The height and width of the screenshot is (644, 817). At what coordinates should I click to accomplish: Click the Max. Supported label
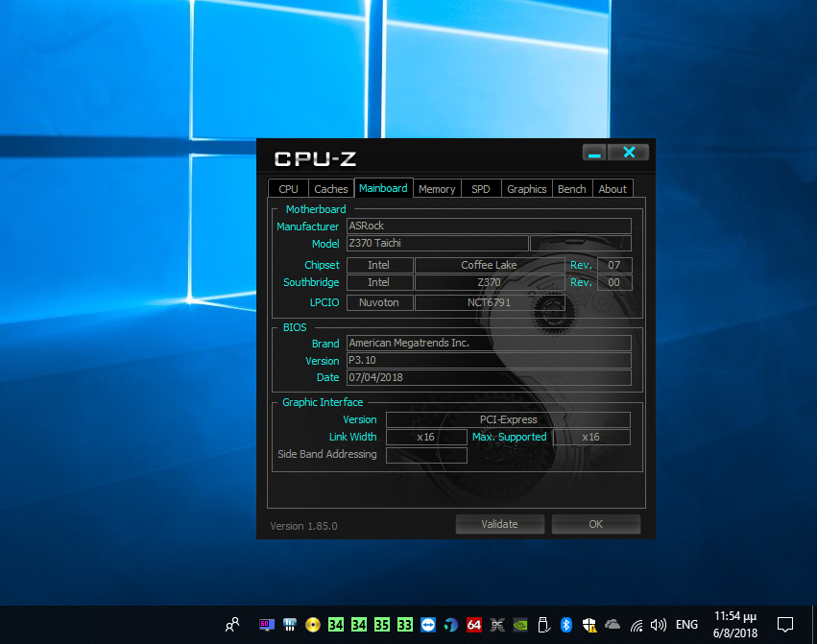[510, 437]
